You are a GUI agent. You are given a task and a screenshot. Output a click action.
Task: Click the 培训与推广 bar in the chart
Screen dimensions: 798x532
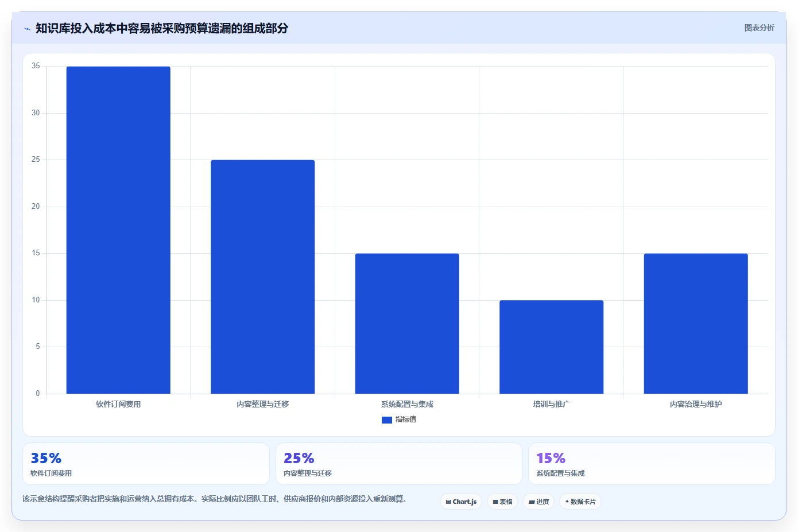[x=551, y=347]
